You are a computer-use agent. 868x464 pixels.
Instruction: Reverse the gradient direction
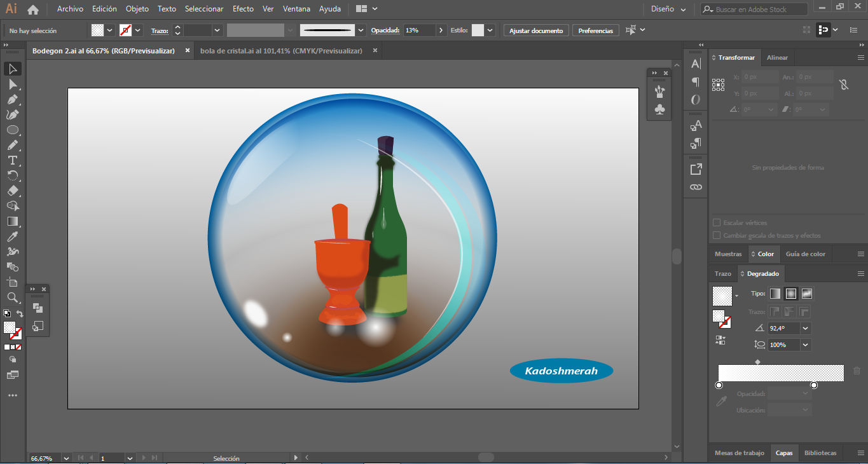tap(720, 340)
